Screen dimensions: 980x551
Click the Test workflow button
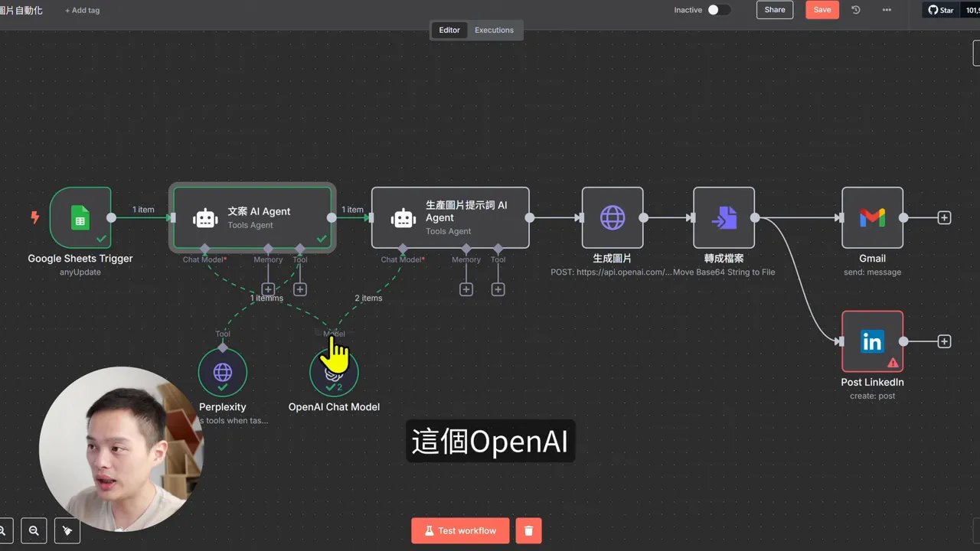(460, 530)
